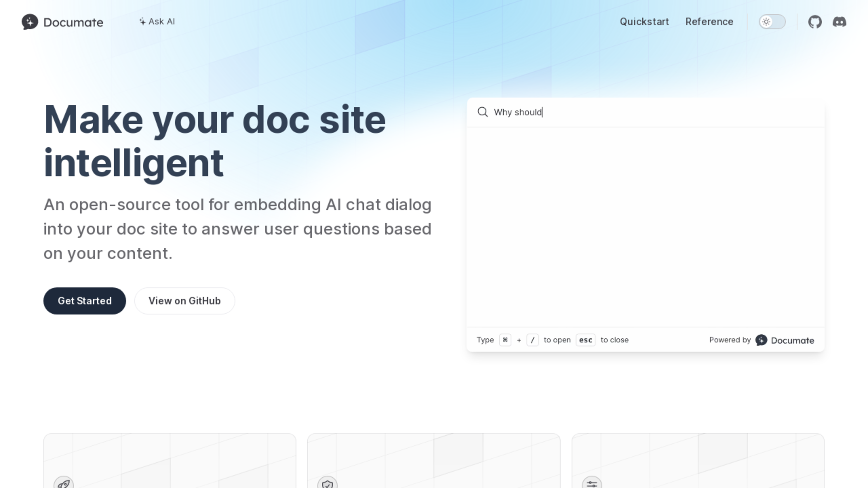Image resolution: width=868 pixels, height=488 pixels.
Task: Click the Discord icon link
Action: coord(839,21)
